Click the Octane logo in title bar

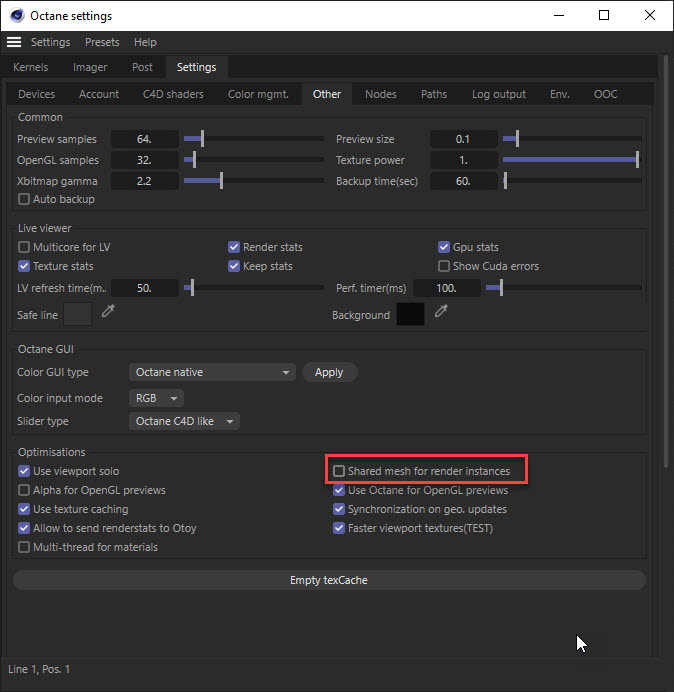(x=15, y=16)
